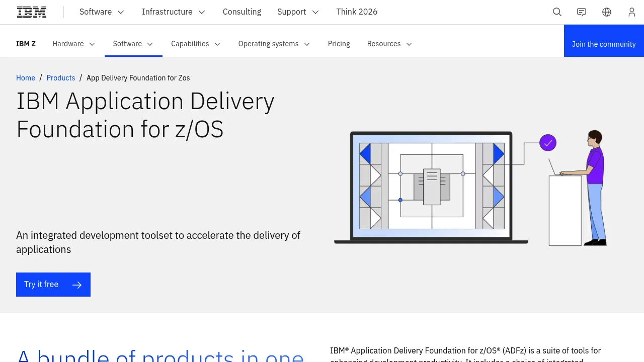Click the 'IBM Application Delivery Foundation for z/OS' heading

click(x=145, y=115)
